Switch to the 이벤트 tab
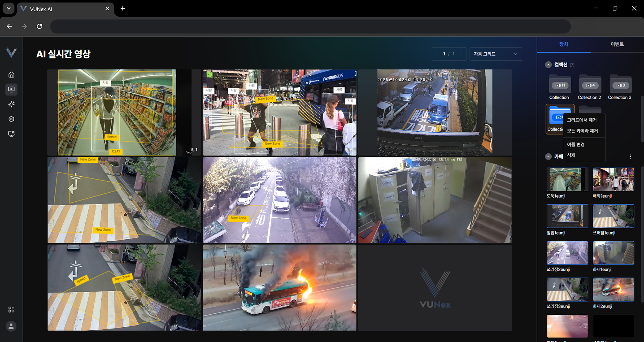Screen dimensions: 644x342 (617, 44)
